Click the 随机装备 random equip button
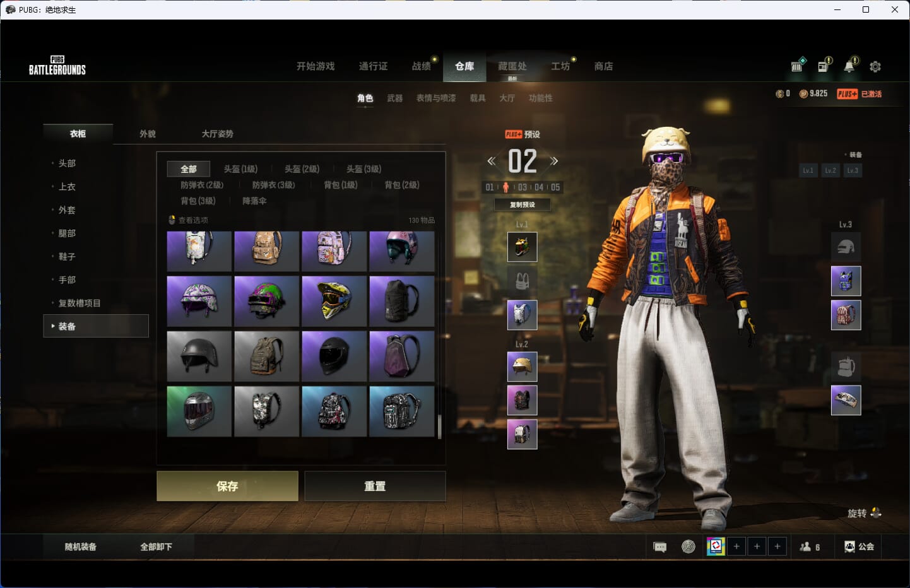 [81, 547]
